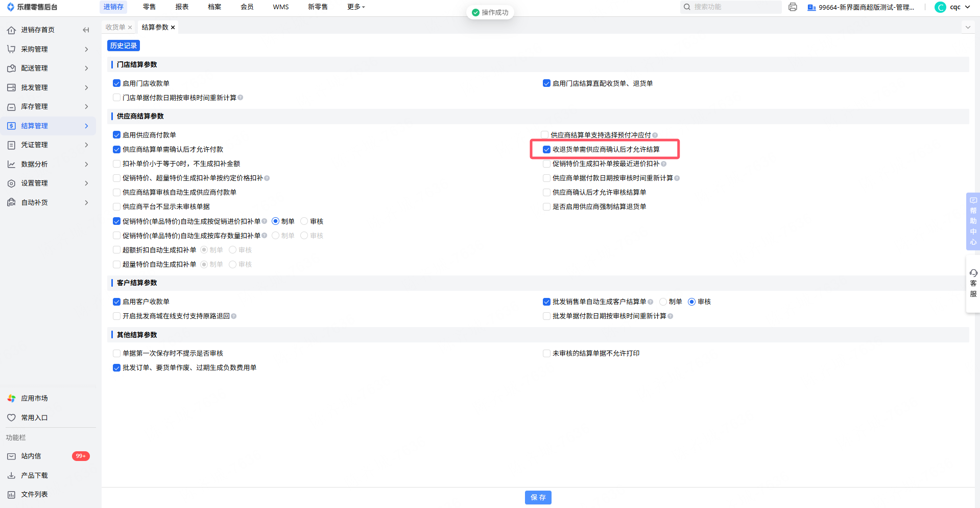Image resolution: width=980 pixels, height=508 pixels.
Task: Toggle 收退货单需供应商确认后才允许结算 checkbox
Action: tap(546, 149)
